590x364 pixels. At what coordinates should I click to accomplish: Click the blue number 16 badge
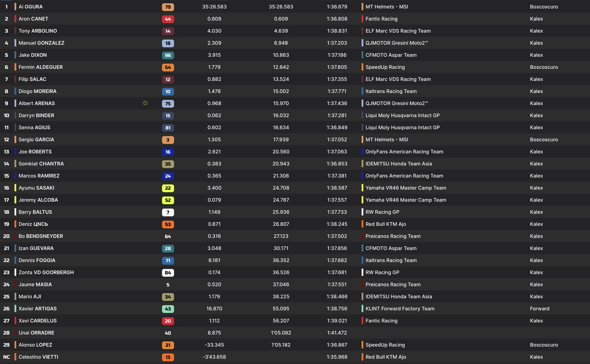coord(168,152)
